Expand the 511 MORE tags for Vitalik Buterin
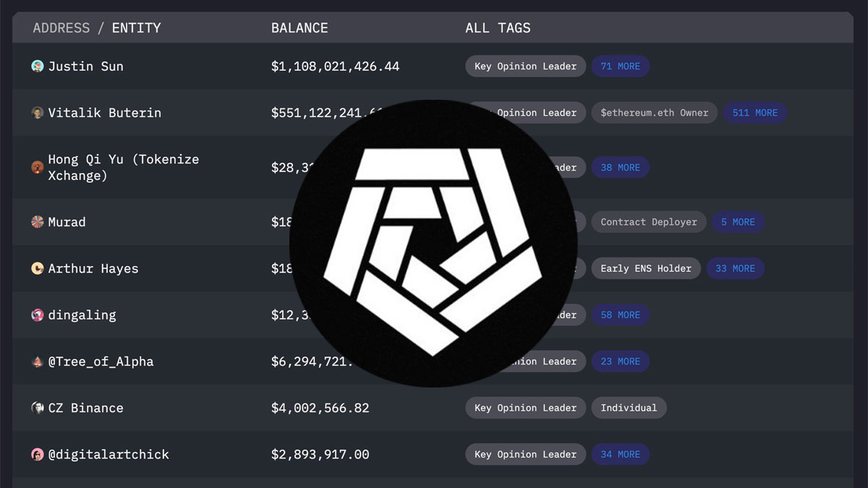Viewport: 868px width, 488px height. [x=755, y=113]
